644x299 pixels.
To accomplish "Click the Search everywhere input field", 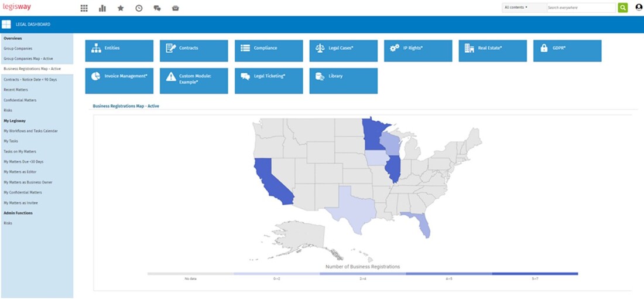I will coord(580,8).
